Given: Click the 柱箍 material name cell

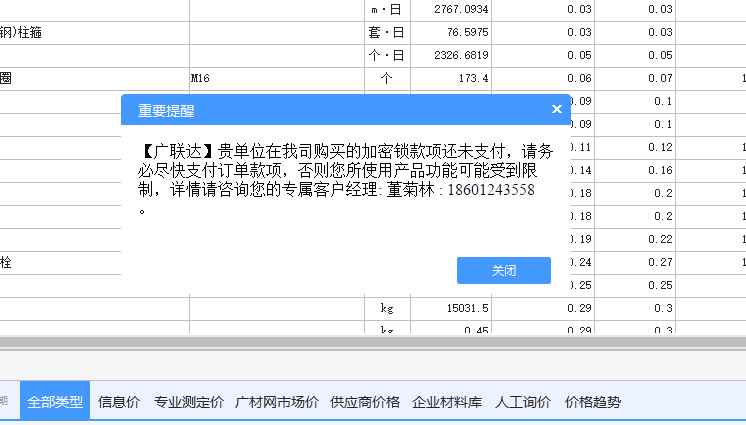Looking at the screenshot, I should coord(95,32).
